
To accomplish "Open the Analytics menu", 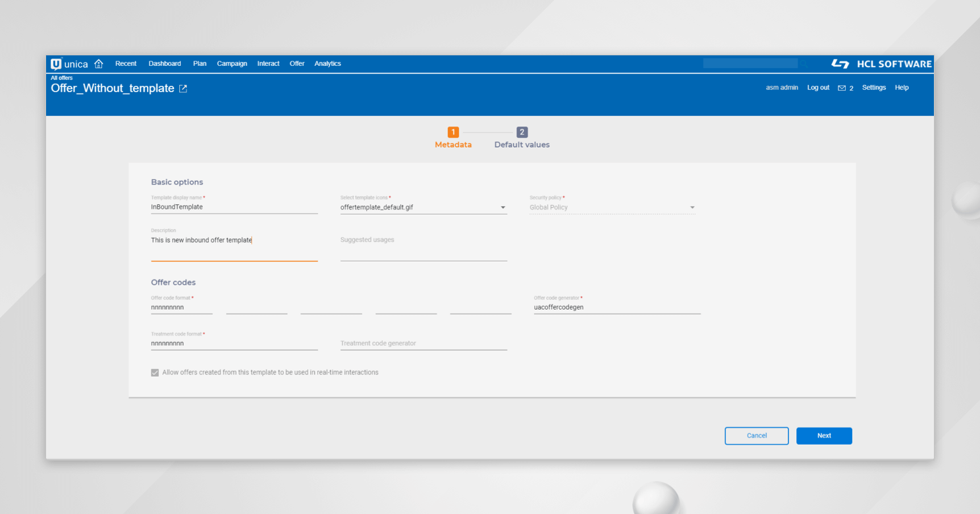I will pos(327,63).
